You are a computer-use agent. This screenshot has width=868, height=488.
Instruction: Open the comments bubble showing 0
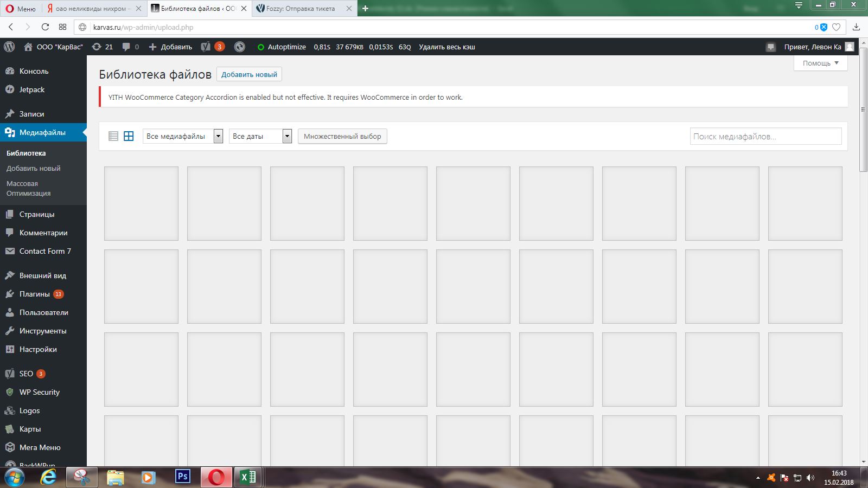click(131, 47)
